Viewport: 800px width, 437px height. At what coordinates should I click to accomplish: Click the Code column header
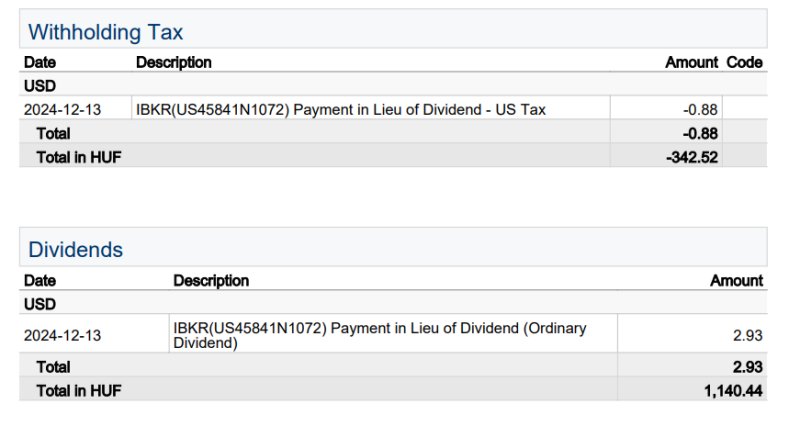(744, 62)
